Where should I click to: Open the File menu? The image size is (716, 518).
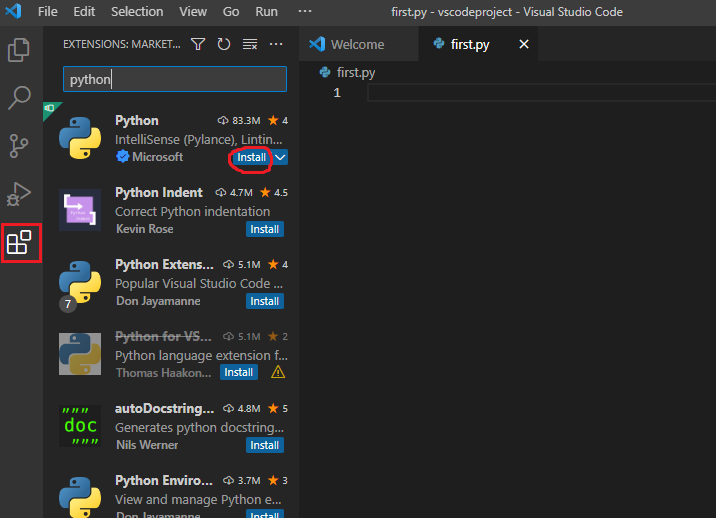(47, 11)
